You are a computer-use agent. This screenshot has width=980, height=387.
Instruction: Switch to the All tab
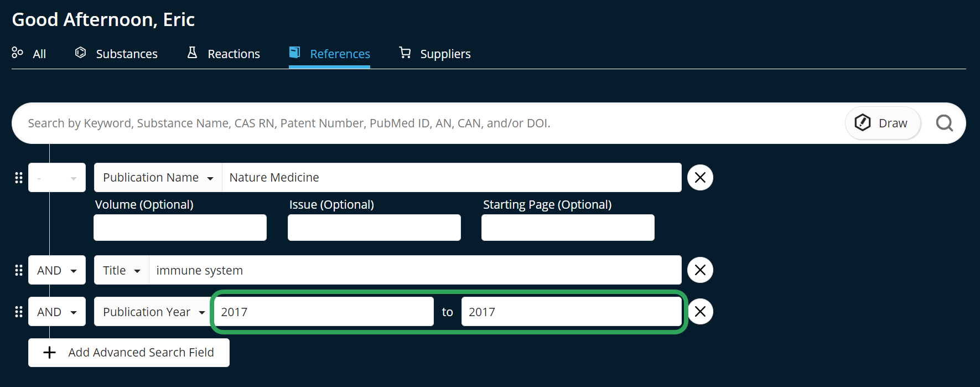point(29,54)
